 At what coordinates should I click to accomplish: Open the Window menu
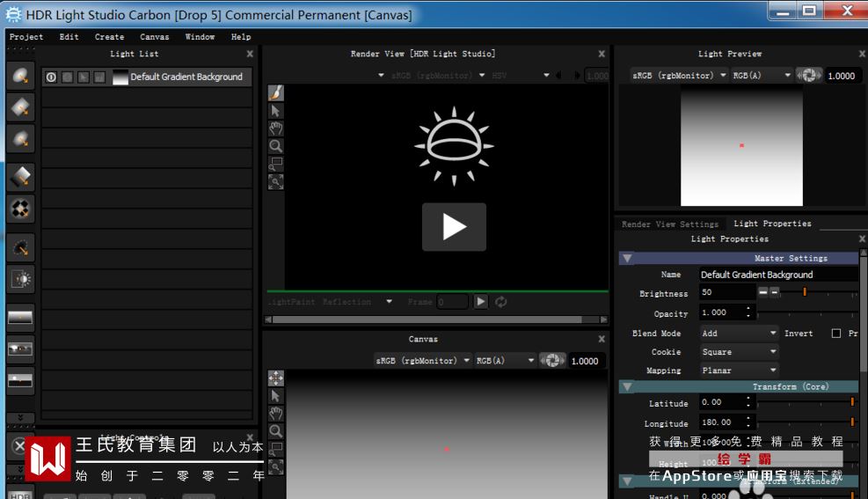click(200, 37)
